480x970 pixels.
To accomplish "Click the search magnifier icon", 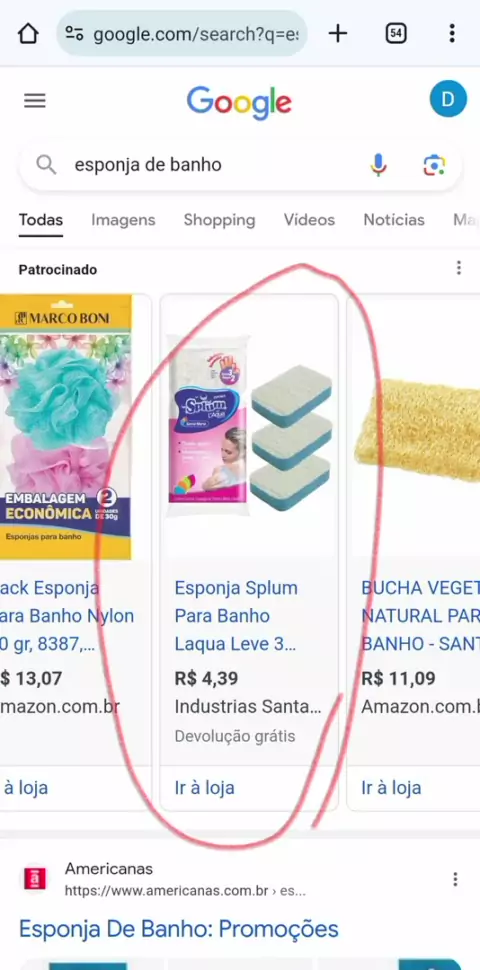I will (46, 165).
